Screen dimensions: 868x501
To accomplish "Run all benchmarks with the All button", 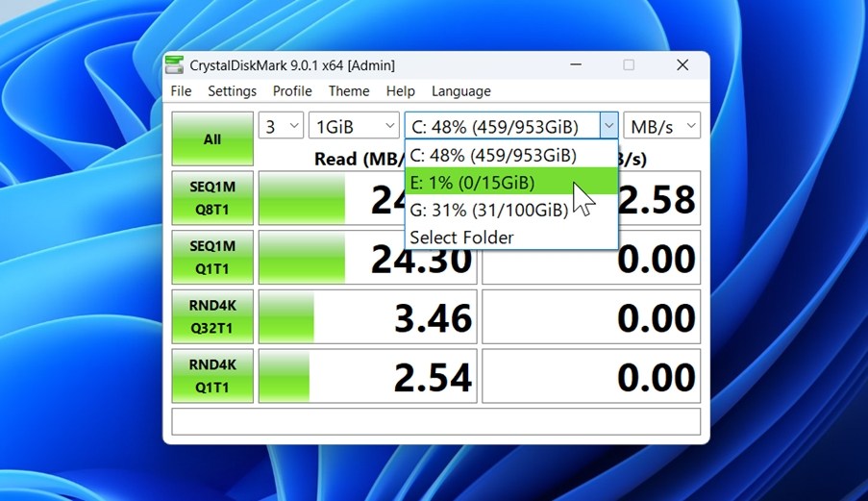I will coord(212,139).
